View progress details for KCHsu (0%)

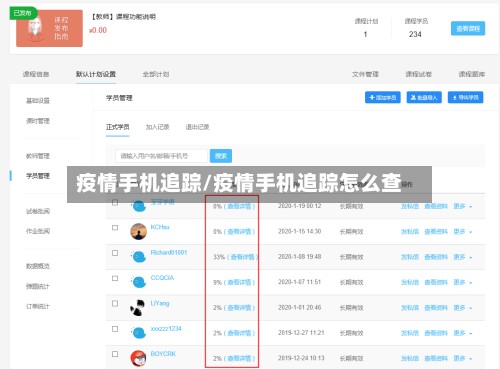point(239,232)
